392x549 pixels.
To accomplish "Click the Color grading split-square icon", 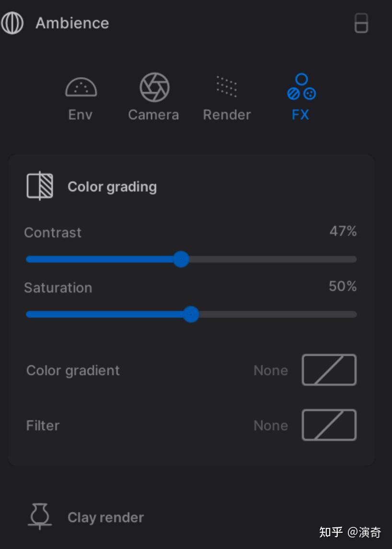I will (40, 186).
